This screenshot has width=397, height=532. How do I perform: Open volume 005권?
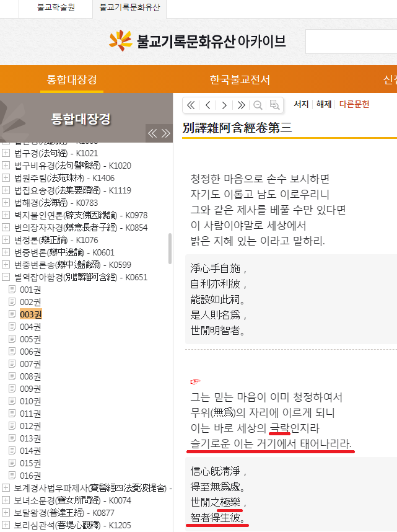[30, 339]
